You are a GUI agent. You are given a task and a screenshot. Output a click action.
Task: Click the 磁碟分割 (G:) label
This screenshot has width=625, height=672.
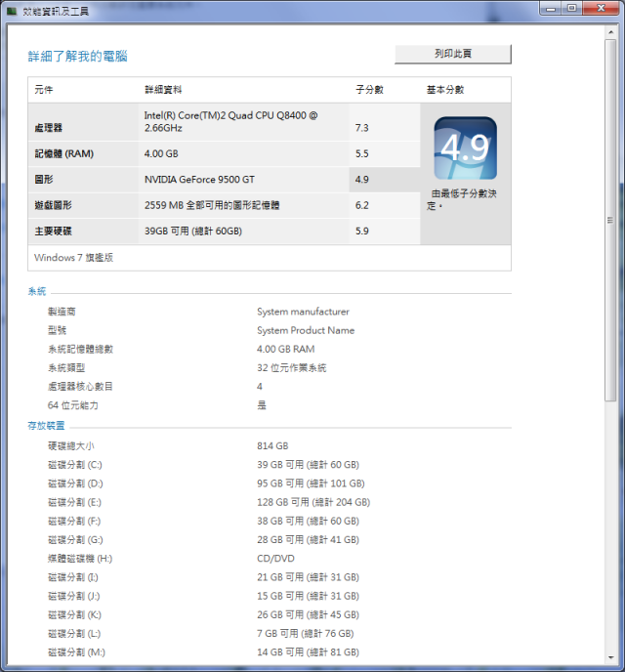tap(75, 539)
